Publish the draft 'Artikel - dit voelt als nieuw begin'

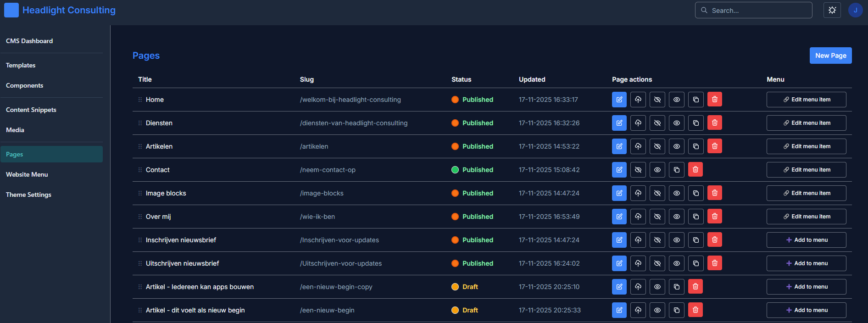tap(638, 310)
